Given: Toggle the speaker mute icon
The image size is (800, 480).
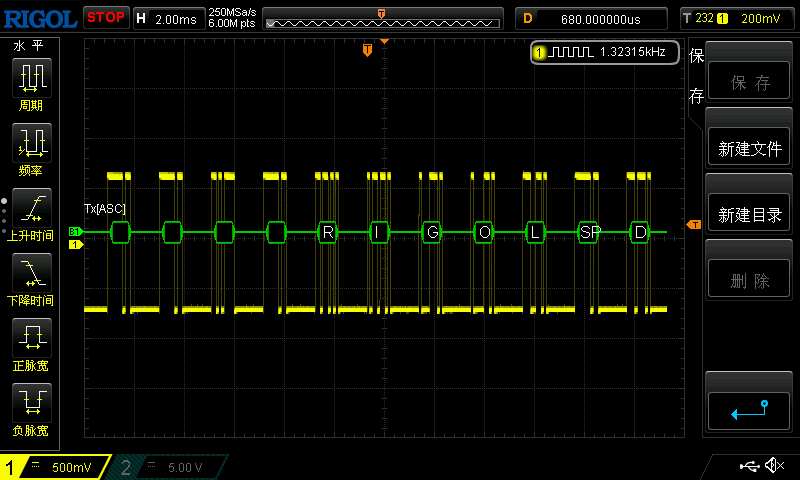Looking at the screenshot, I should tap(774, 465).
